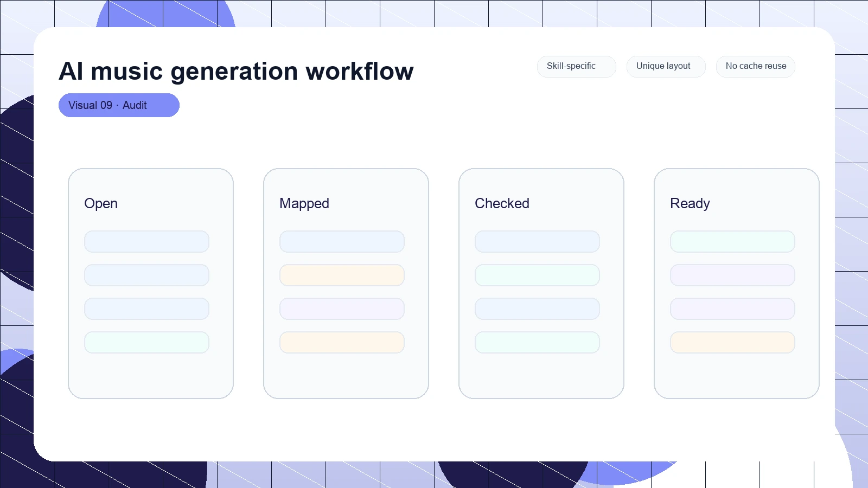This screenshot has width=868, height=488.
Task: Select the Ready column heading
Action: click(690, 203)
